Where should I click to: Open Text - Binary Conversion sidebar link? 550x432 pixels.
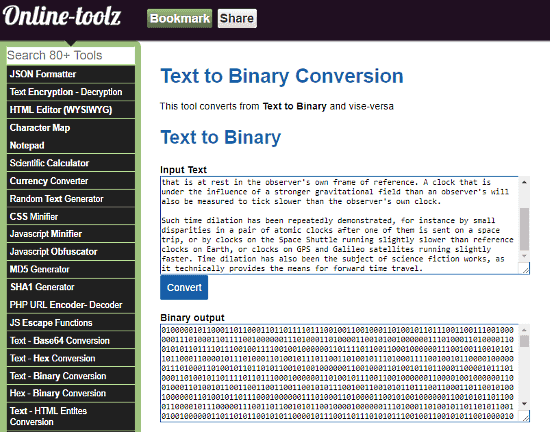click(x=71, y=376)
